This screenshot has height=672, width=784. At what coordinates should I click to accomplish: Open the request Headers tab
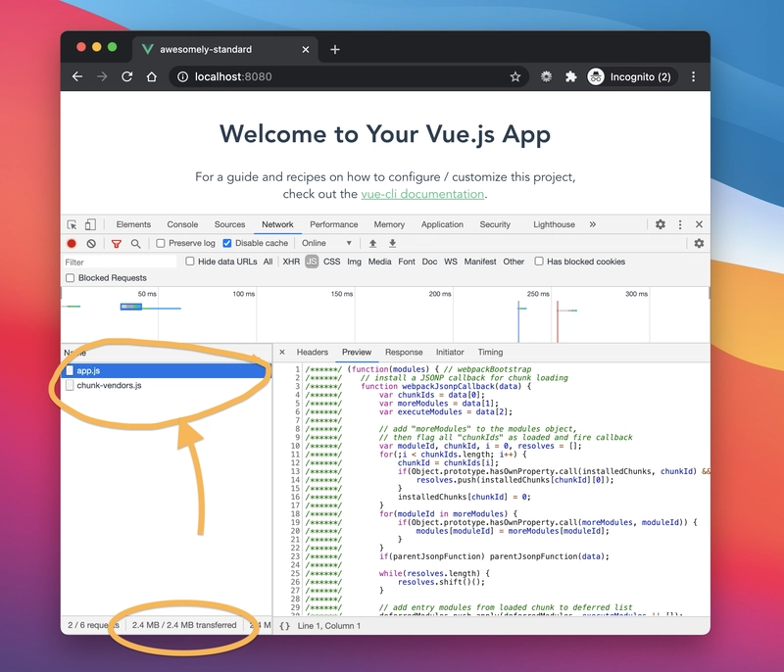(313, 353)
